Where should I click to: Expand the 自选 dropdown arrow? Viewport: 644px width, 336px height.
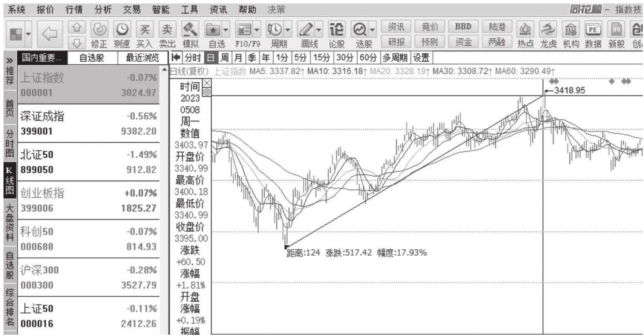point(225,30)
